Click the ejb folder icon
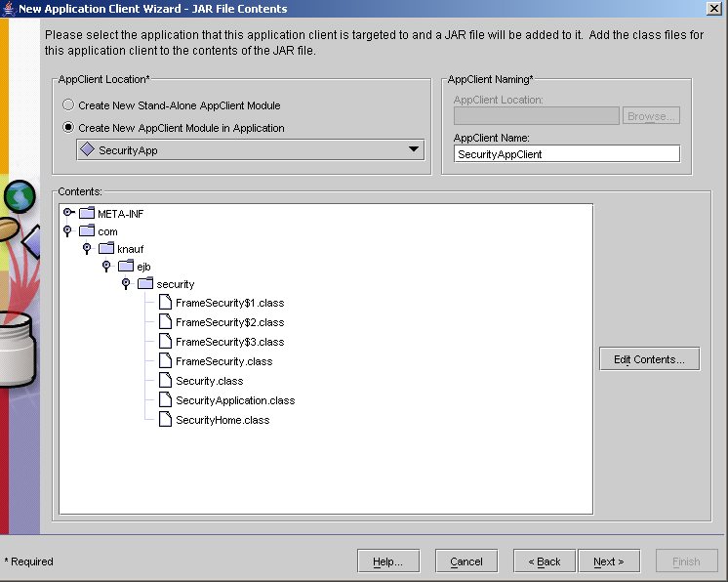This screenshot has height=582, width=728. 126,266
